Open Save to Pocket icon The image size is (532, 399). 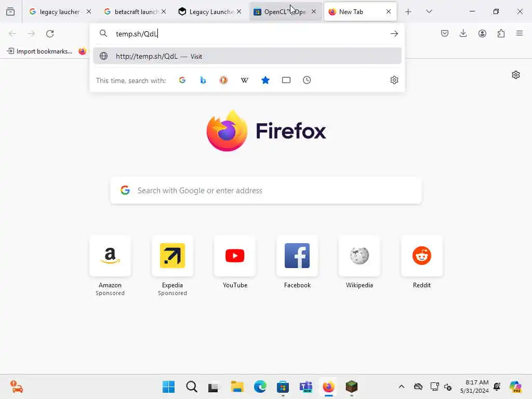(x=445, y=33)
